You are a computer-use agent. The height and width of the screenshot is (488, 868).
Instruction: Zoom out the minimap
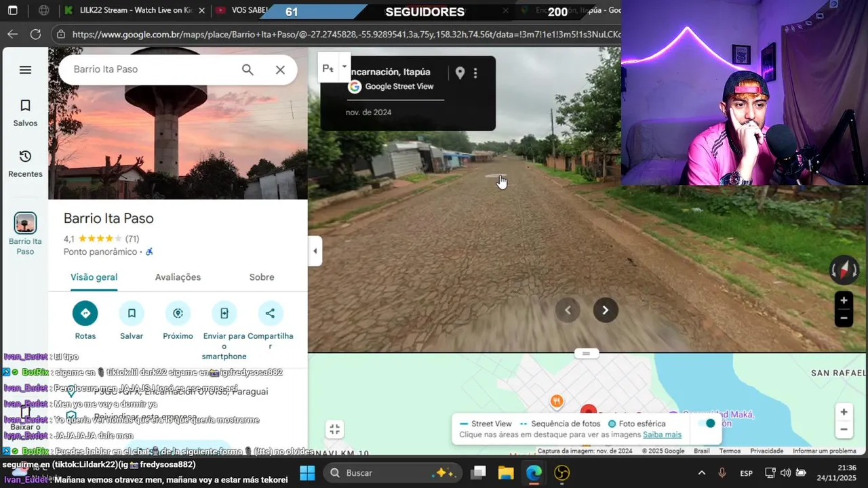pos(844,429)
